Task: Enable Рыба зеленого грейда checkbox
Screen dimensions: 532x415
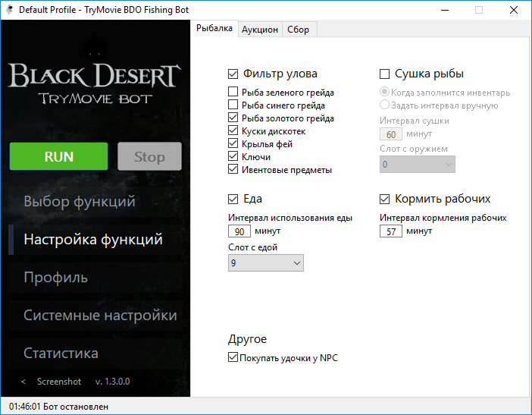Action: tap(233, 92)
